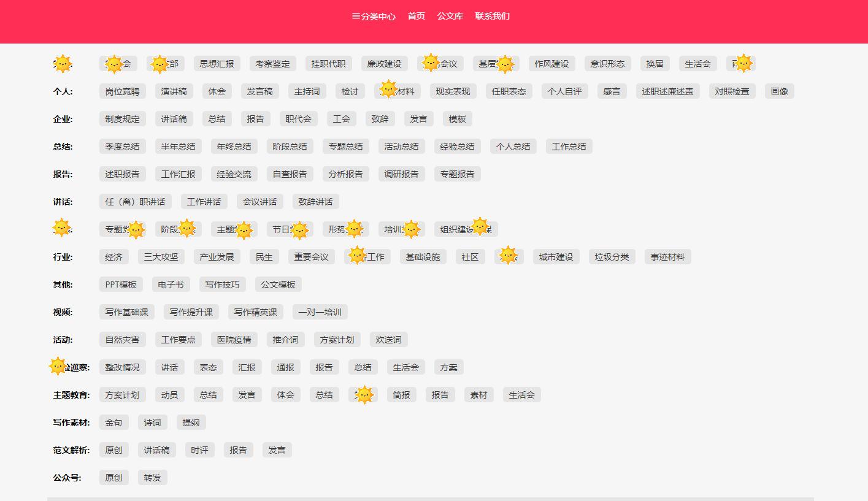This screenshot has height=501, width=868.
Task: Click the sun icon on the 节日 tag
Action: click(x=300, y=229)
